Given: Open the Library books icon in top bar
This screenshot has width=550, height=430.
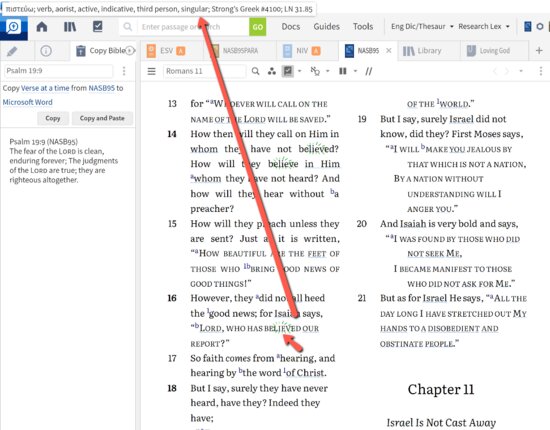Looking at the screenshot, I should (x=70, y=27).
